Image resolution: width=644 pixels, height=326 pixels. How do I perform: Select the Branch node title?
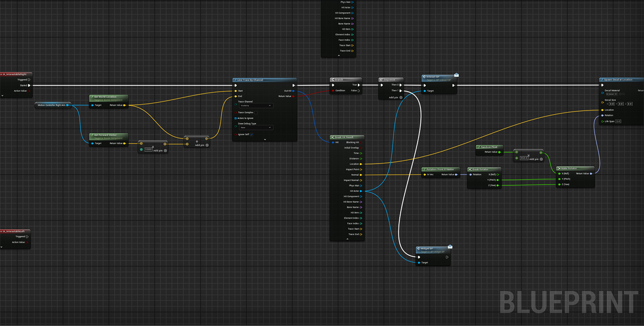tap(339, 80)
